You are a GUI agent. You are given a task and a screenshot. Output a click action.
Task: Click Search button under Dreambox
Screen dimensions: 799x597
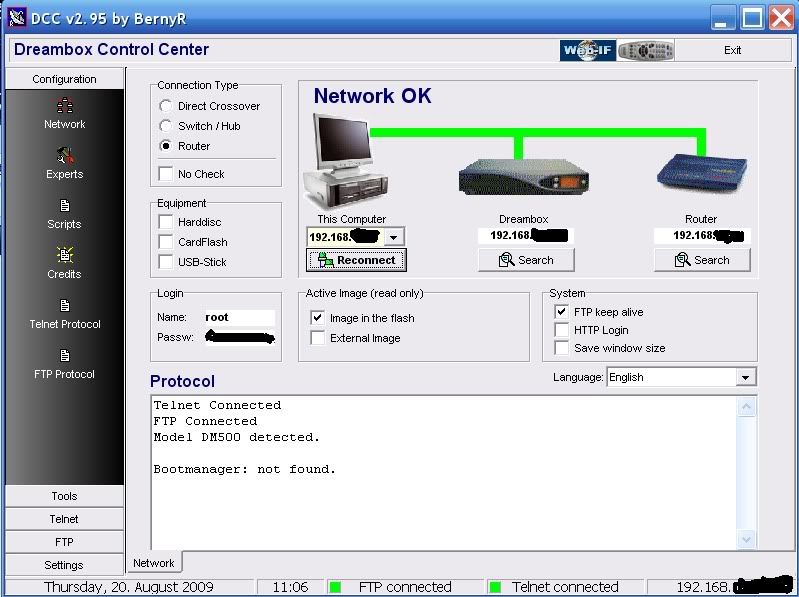click(526, 260)
